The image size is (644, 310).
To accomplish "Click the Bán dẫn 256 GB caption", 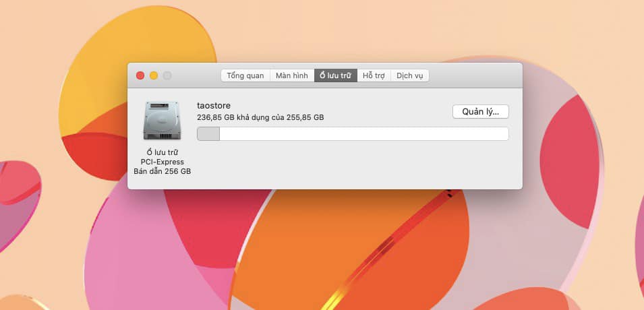I will (x=162, y=172).
